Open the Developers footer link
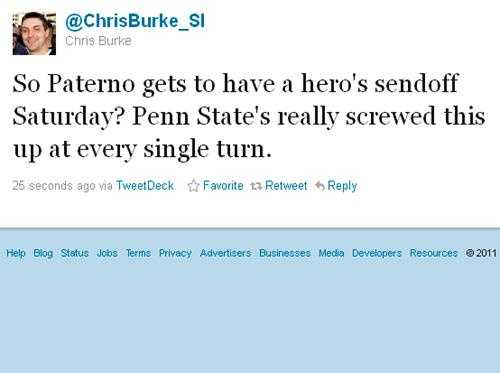This screenshot has height=373, width=500. coord(377,253)
